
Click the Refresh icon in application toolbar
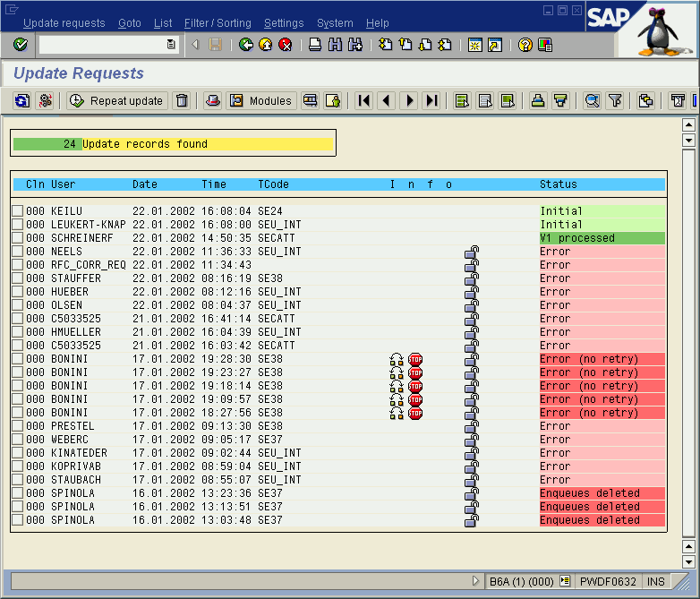pyautogui.click(x=22, y=101)
